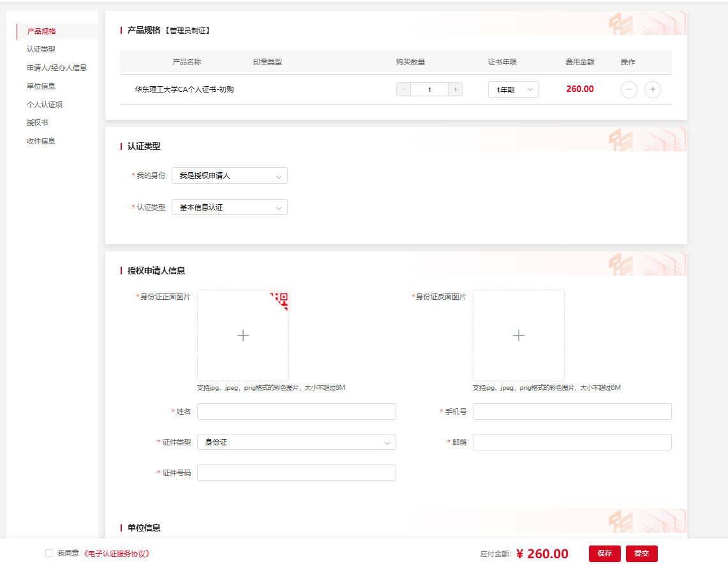
Task: Check the 我同意 agreement checkbox
Action: [x=48, y=553]
